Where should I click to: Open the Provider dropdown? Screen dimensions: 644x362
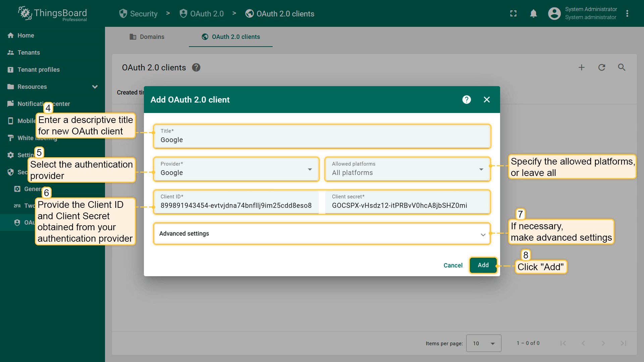point(236,169)
